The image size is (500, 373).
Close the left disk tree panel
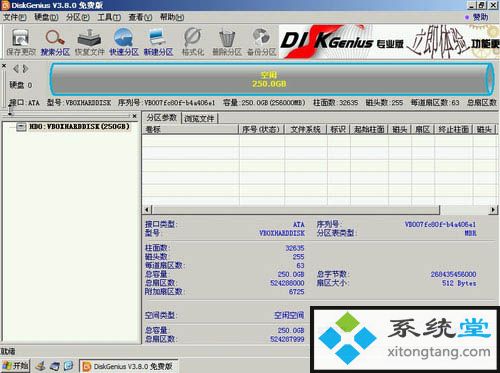click(134, 116)
